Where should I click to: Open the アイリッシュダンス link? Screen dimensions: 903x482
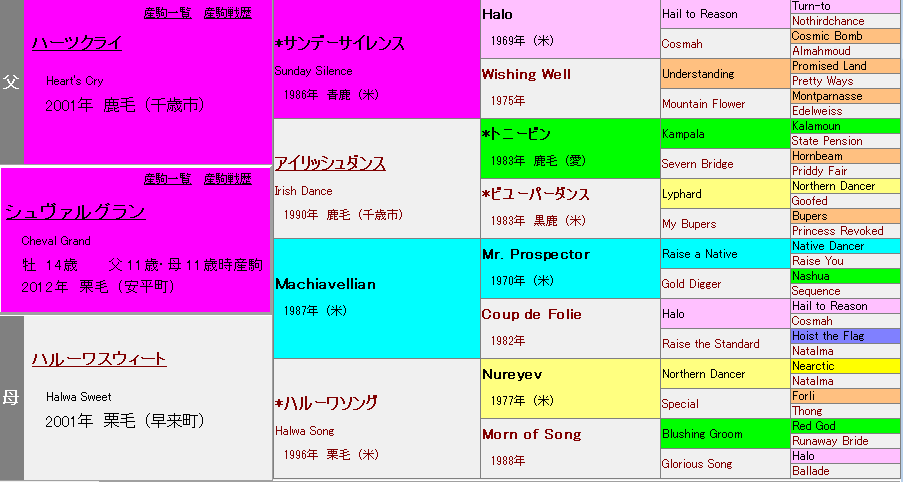(330, 164)
